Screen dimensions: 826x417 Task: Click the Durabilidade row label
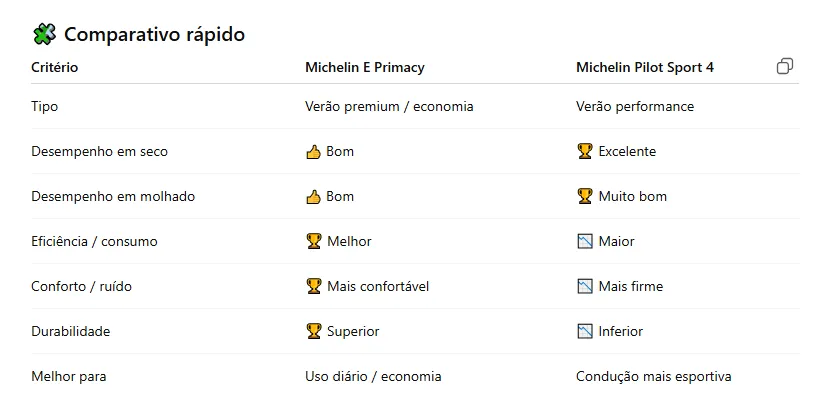point(71,332)
